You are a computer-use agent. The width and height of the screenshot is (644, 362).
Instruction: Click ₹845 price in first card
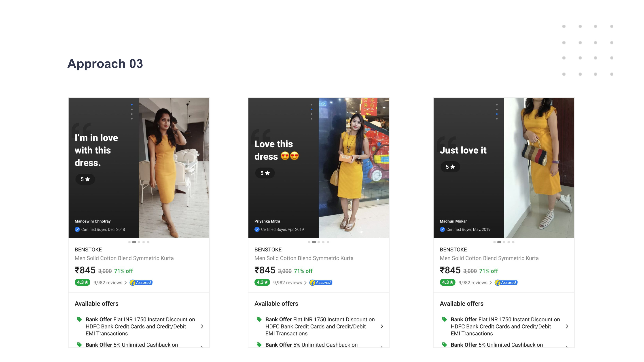tap(85, 270)
